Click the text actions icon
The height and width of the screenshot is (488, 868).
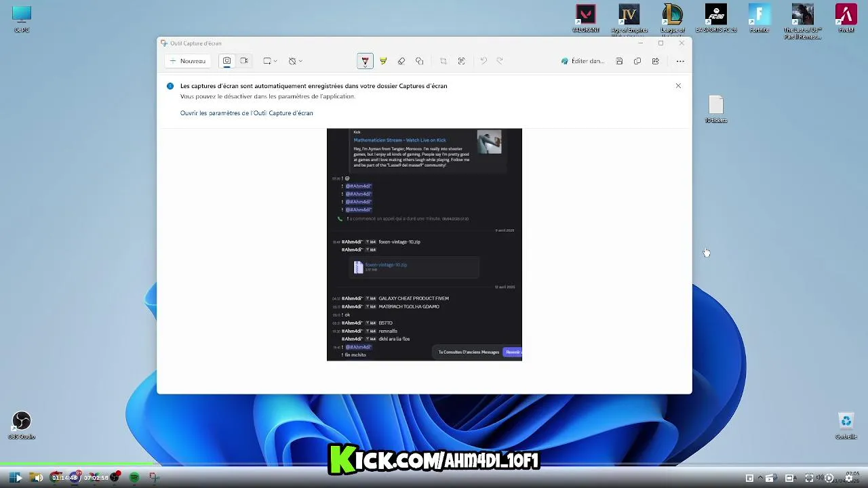462,61
